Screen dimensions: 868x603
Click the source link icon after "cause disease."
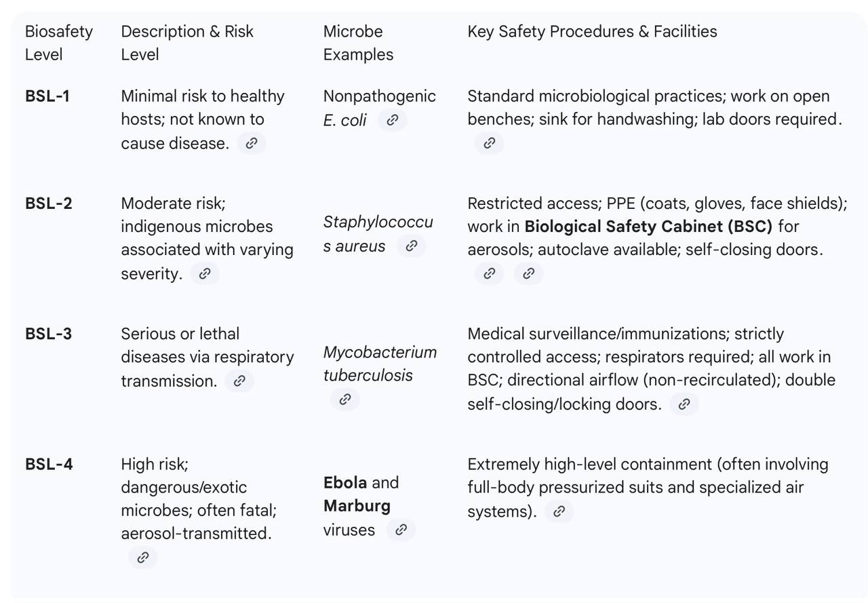click(x=252, y=143)
